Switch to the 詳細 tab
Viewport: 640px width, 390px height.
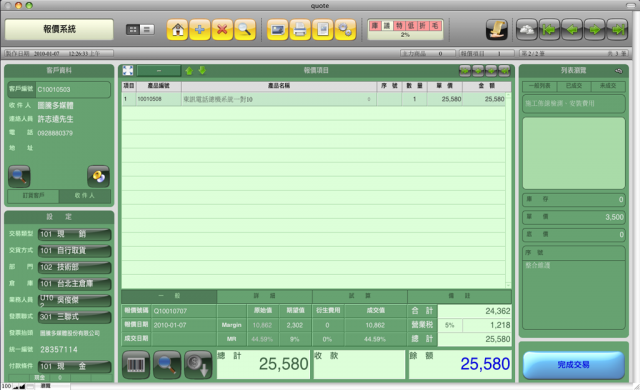coord(264,296)
